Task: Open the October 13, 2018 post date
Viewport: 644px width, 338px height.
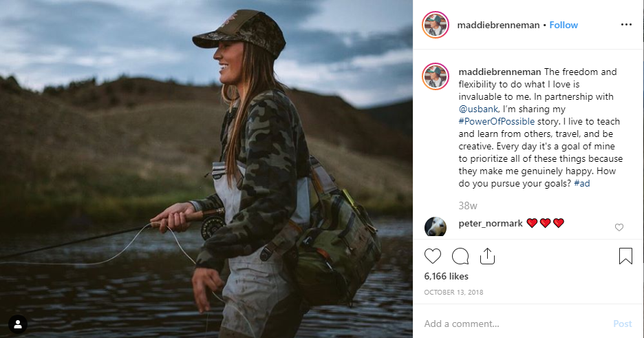Action: [453, 293]
